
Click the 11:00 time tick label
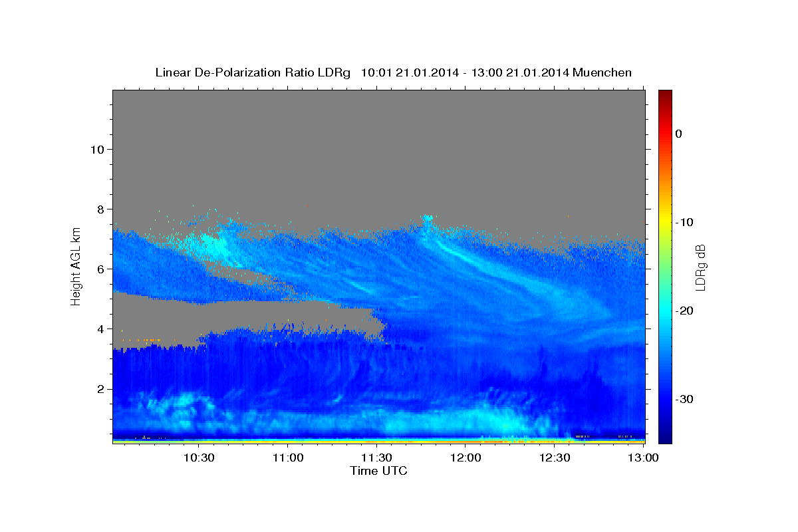[288, 458]
